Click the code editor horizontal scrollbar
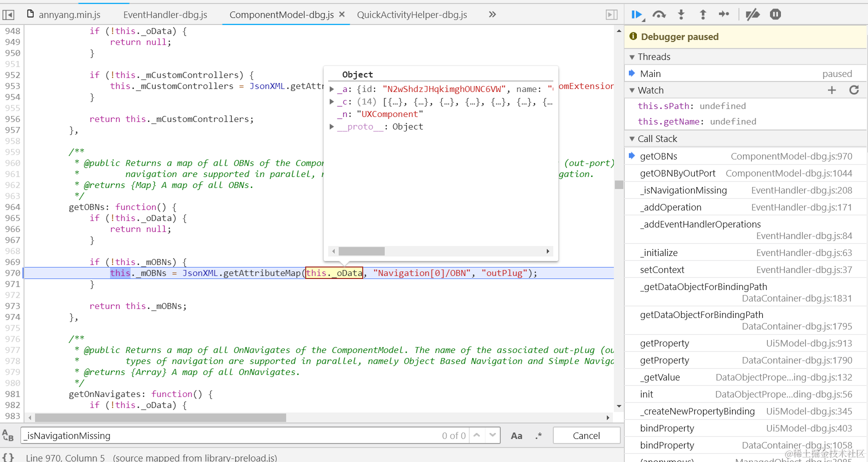This screenshot has width=868, height=462. [x=161, y=417]
